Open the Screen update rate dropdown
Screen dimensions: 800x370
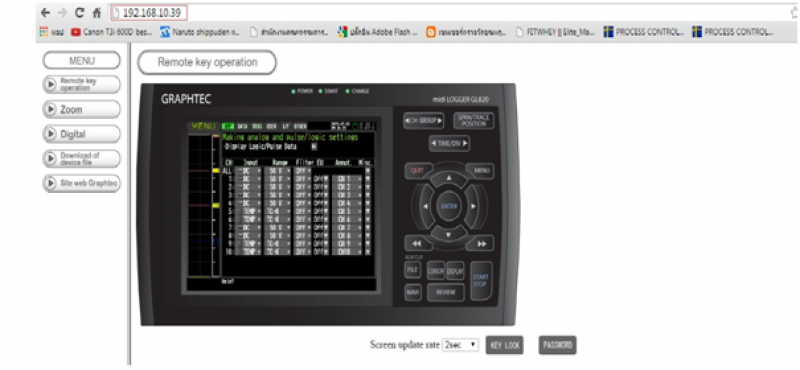click(x=460, y=345)
